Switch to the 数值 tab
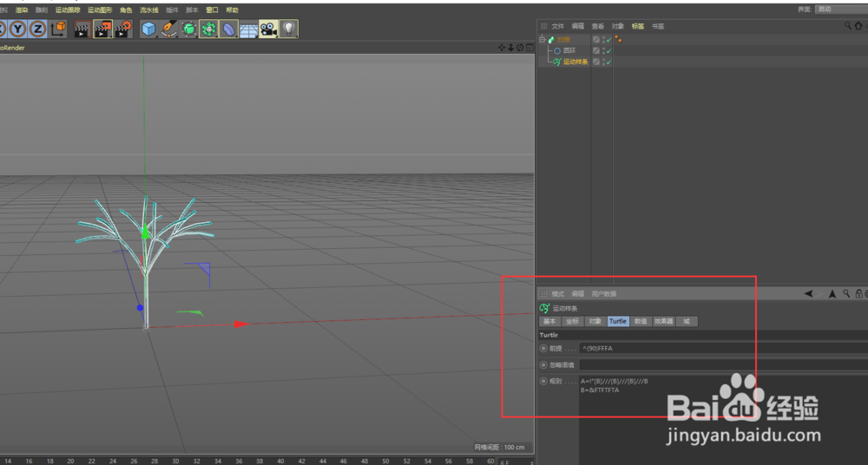This screenshot has width=868, height=465. pos(641,321)
